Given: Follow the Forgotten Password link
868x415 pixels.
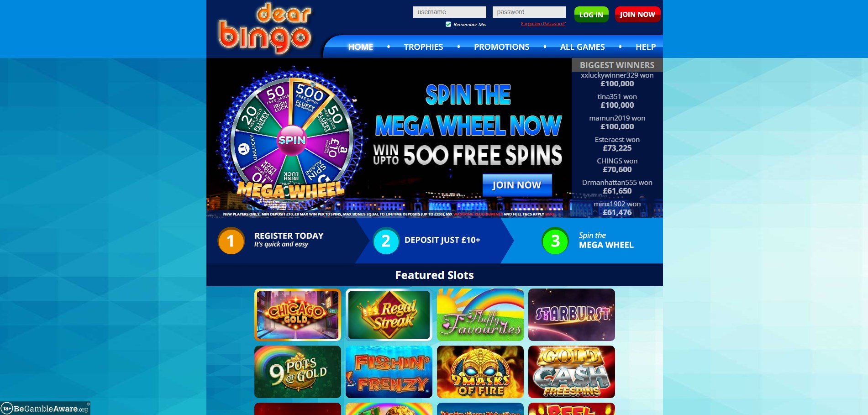Looking at the screenshot, I should tap(543, 24).
